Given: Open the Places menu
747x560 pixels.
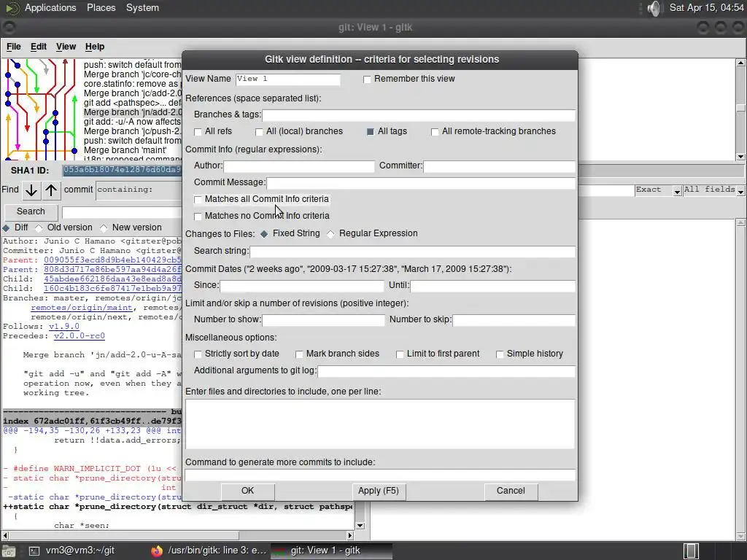Looking at the screenshot, I should point(101,7).
